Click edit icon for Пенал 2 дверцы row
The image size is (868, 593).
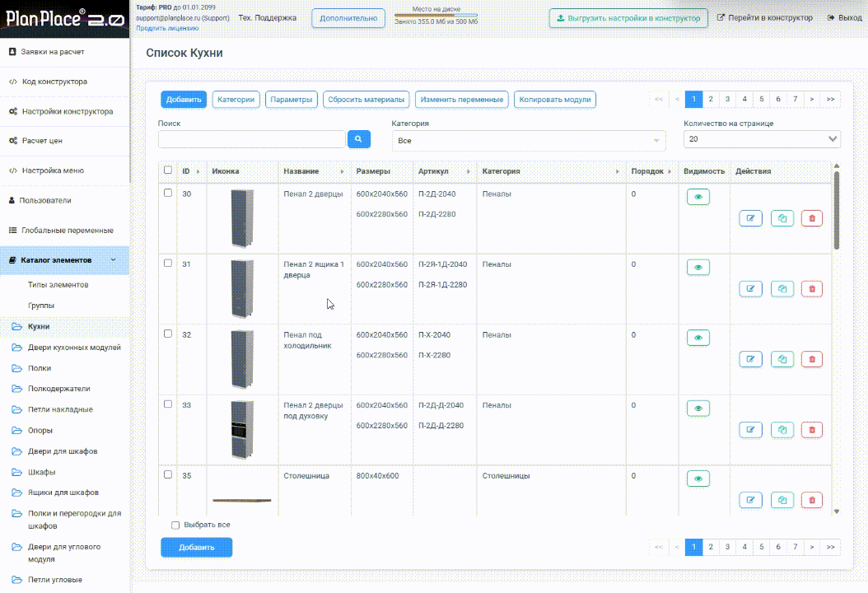coord(750,218)
